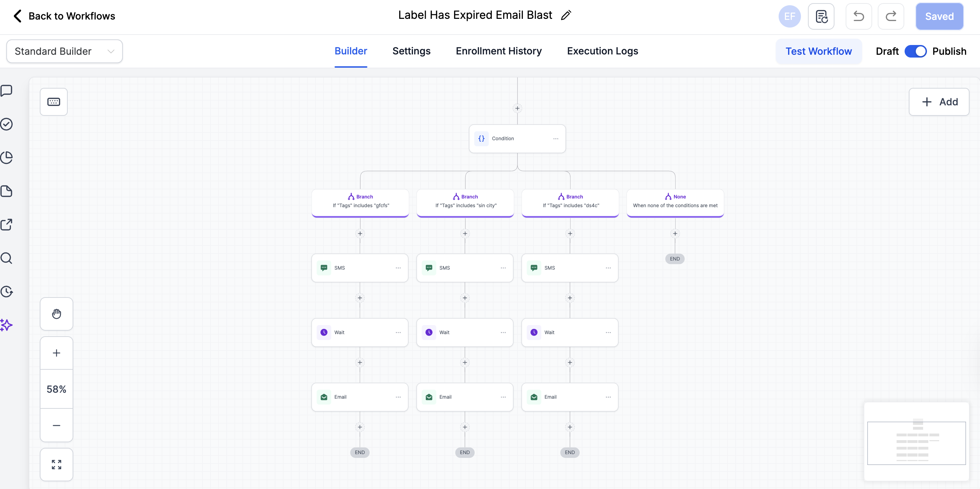980x489 pixels.
Task: Rename workflow via the pencil edit icon
Action: point(566,15)
